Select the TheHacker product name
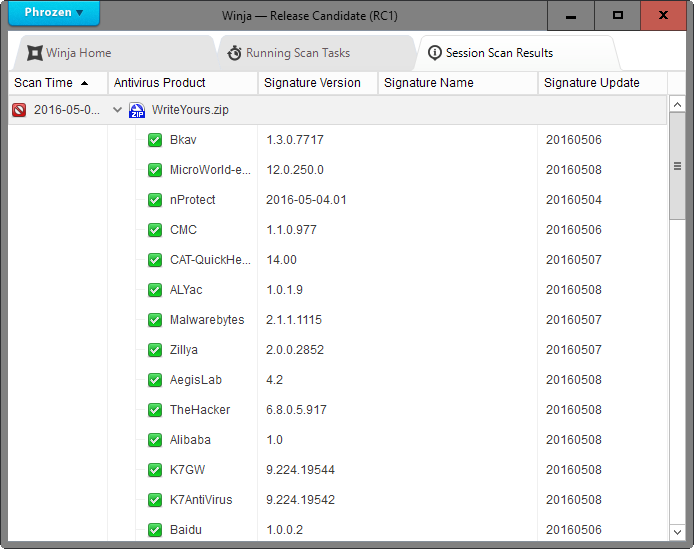The width and height of the screenshot is (694, 549). pyautogui.click(x=200, y=410)
